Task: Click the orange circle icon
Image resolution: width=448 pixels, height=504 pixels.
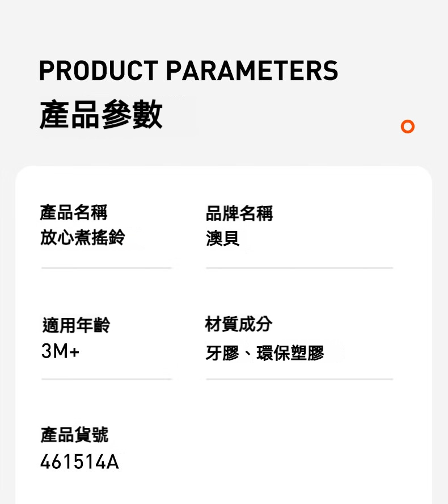Action: (x=408, y=127)
